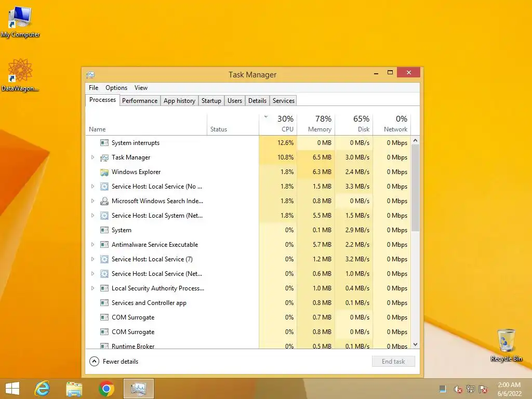
Task: Expand Service Host: Local Service (No ... row
Action: click(x=92, y=187)
